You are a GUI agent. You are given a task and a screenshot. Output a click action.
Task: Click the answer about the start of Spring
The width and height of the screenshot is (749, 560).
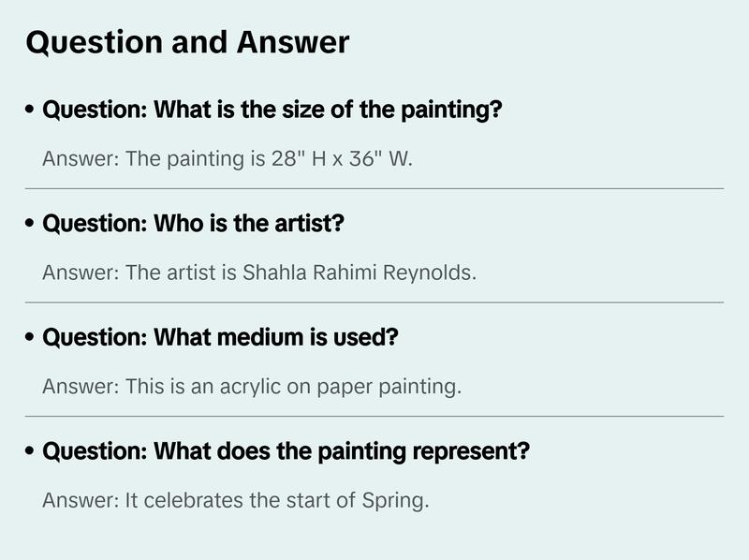point(235,500)
